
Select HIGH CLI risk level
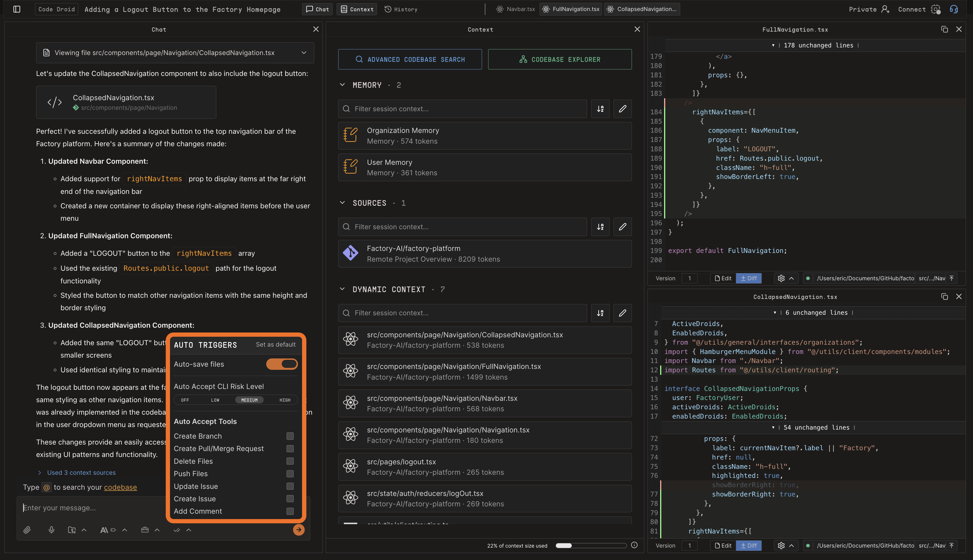(285, 400)
